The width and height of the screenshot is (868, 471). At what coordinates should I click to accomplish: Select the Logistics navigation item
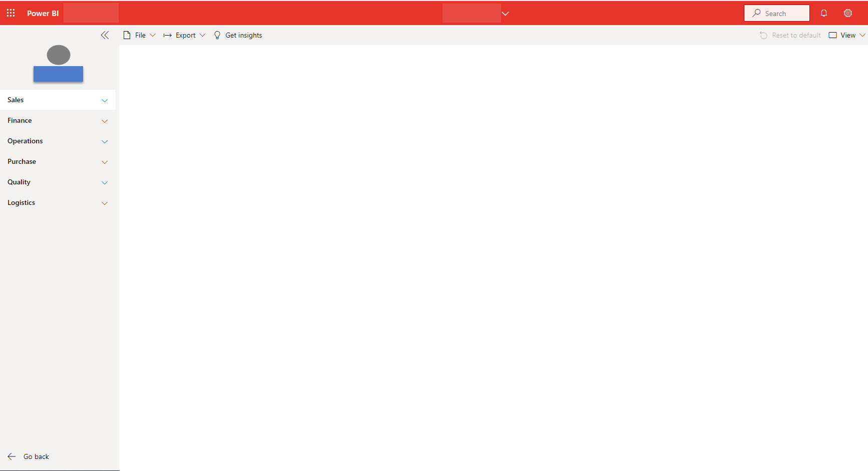(58, 202)
